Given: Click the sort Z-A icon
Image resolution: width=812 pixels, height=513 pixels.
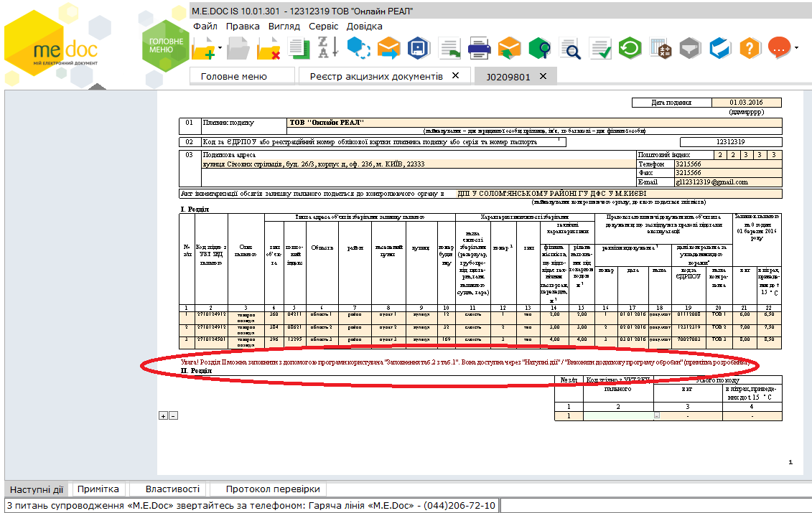Looking at the screenshot, I should (x=323, y=49).
